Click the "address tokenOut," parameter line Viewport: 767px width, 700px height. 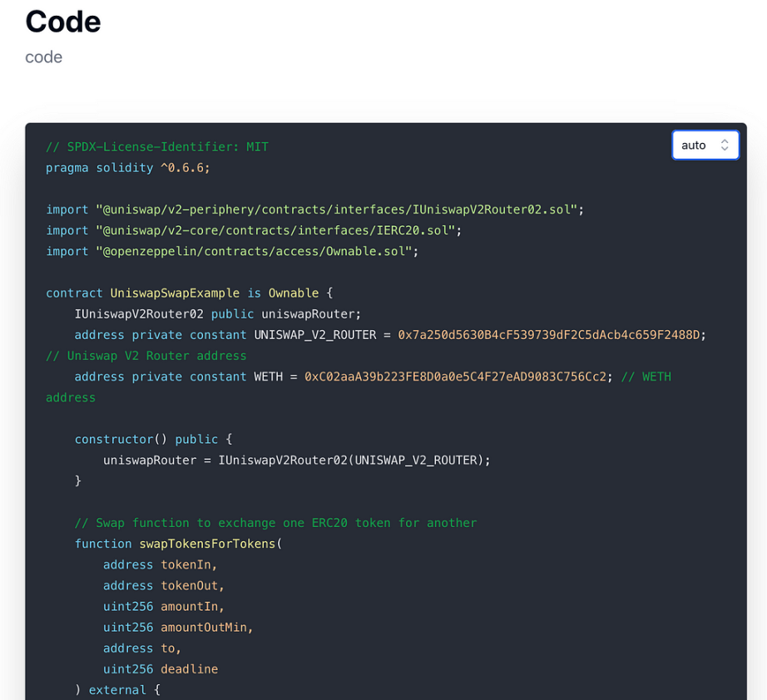pos(163,585)
